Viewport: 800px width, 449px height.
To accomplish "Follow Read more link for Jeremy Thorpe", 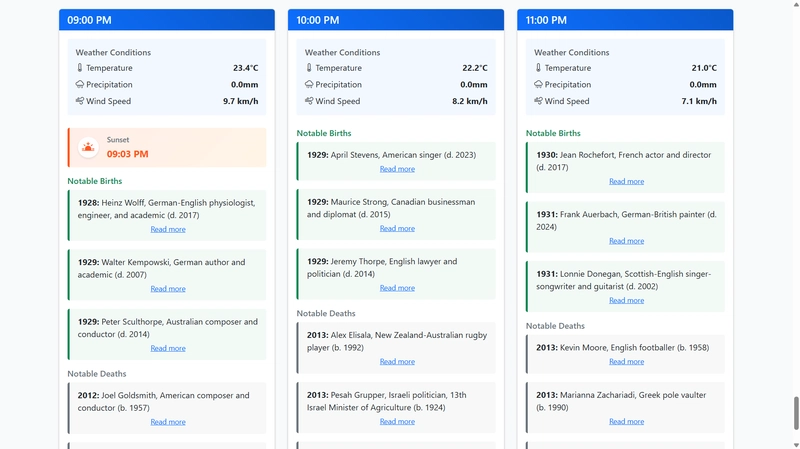I will [397, 288].
